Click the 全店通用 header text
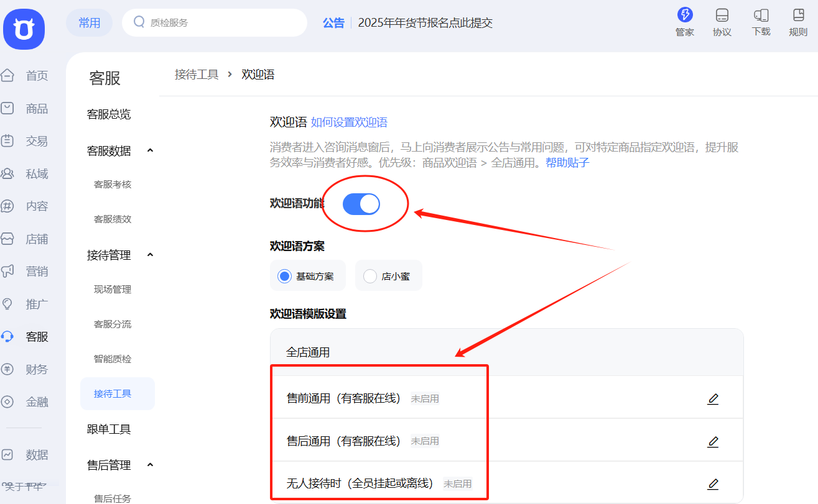The image size is (818, 504). click(x=308, y=352)
